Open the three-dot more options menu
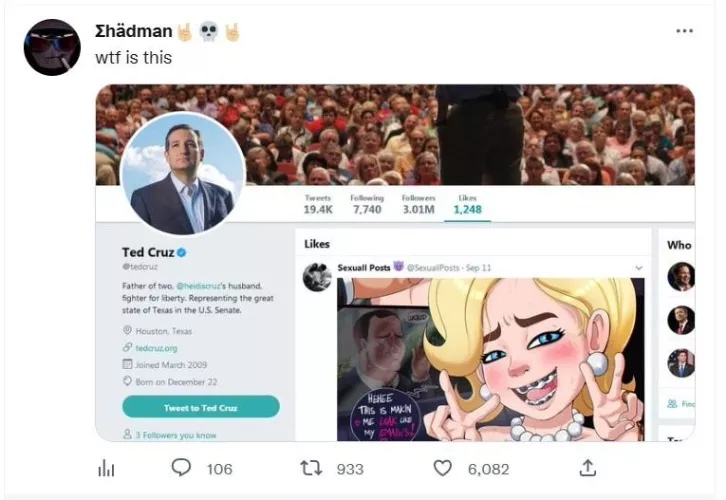726x500 pixels. coord(684,31)
